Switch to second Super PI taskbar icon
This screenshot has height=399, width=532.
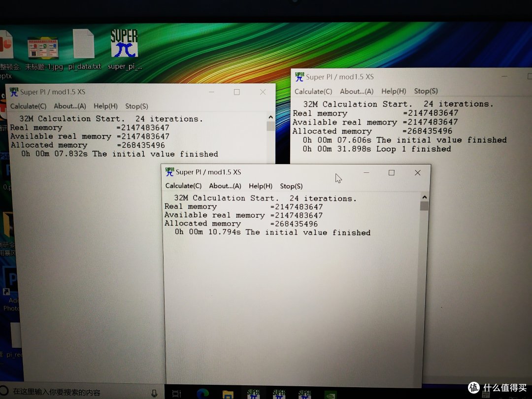pyautogui.click(x=279, y=394)
